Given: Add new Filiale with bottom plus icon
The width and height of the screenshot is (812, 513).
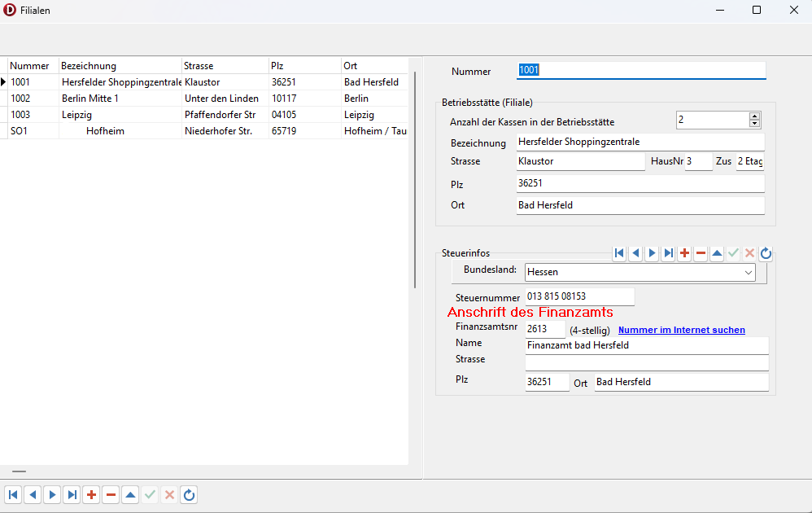Looking at the screenshot, I should click(92, 495).
